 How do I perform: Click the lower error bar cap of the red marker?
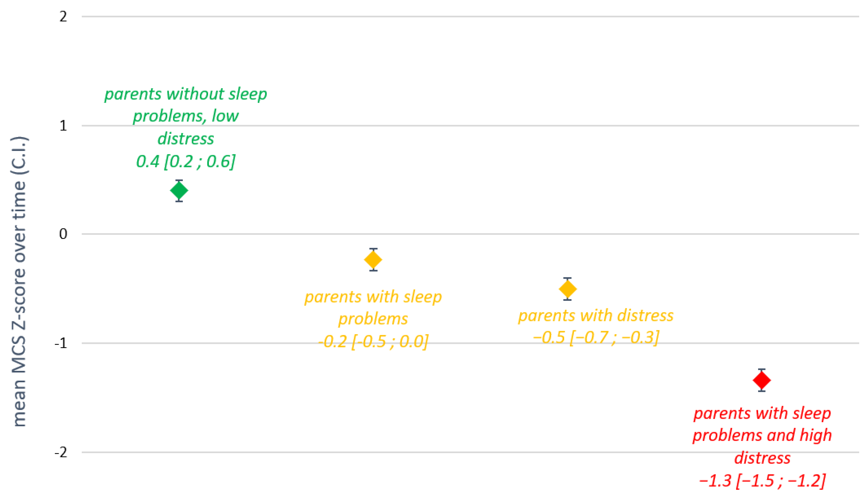point(762,391)
